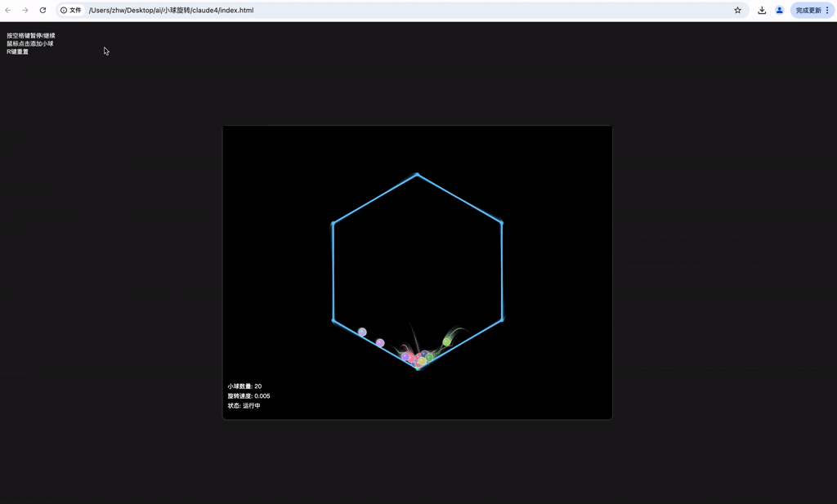Reload the page with the refresh icon
The image size is (837, 504).
pos(43,10)
